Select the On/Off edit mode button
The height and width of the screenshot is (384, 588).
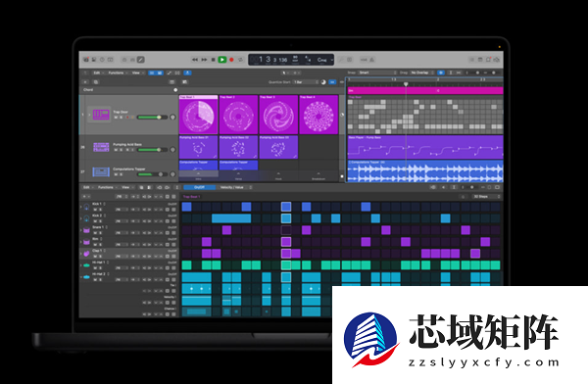(x=200, y=187)
